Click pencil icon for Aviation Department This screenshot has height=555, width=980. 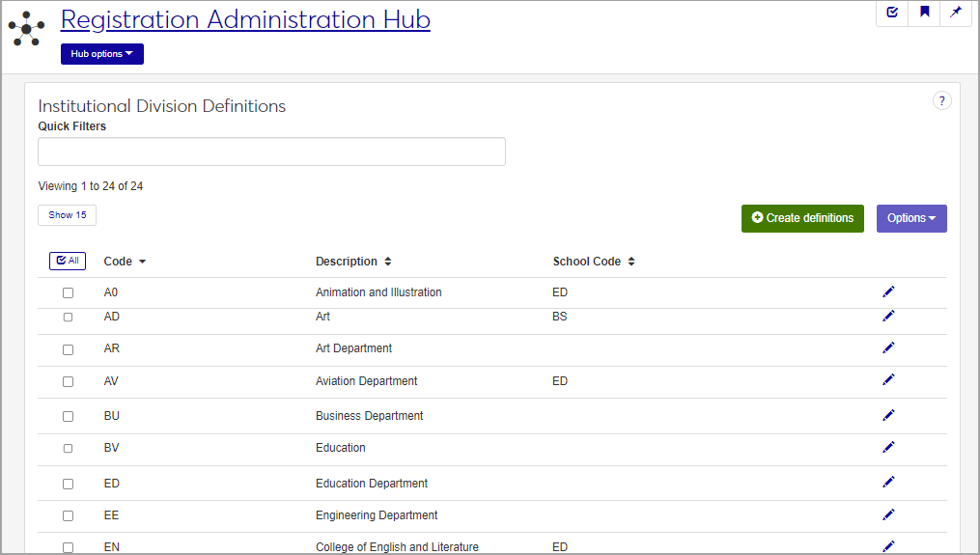point(888,380)
